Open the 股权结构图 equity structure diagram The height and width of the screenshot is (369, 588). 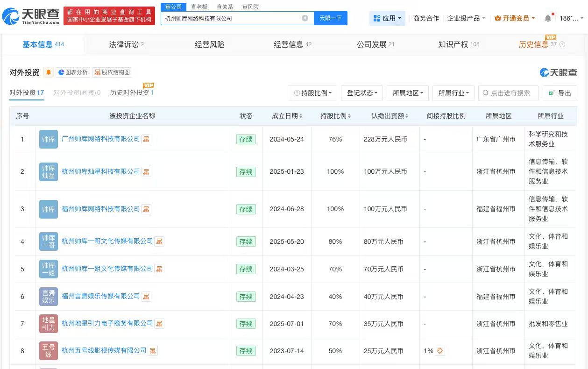coord(112,72)
